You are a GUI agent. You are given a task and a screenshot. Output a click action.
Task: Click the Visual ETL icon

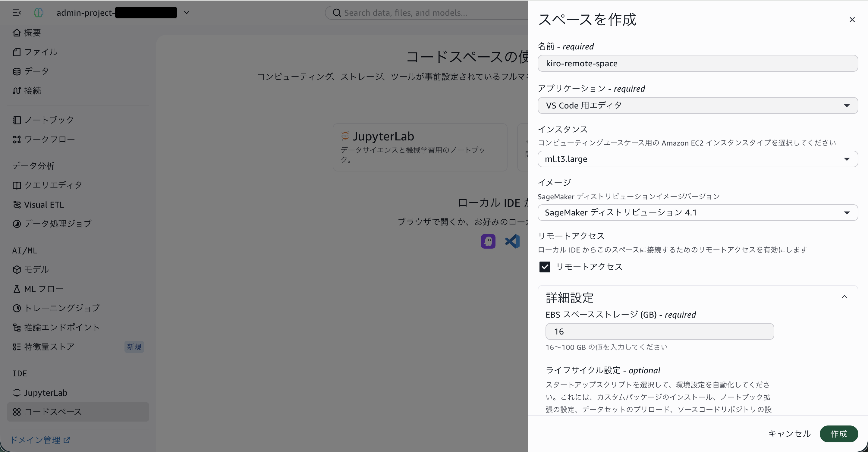(17, 204)
